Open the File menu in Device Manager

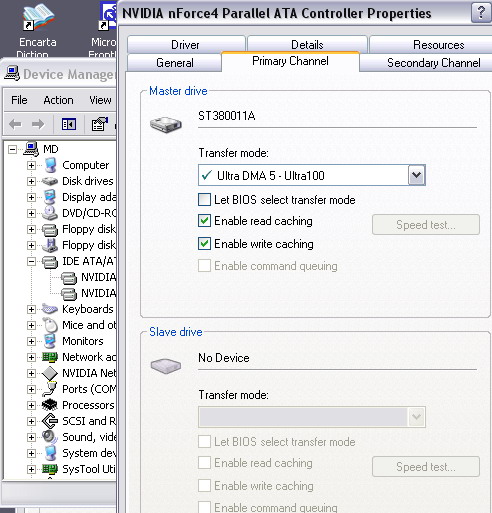(19, 100)
